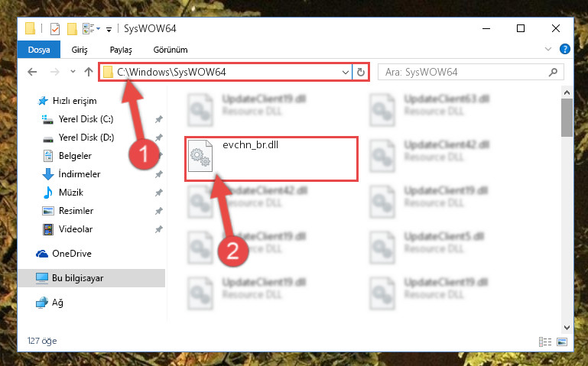This screenshot has height=366, width=588.
Task: Switch to the large icons view
Action: pos(562,342)
